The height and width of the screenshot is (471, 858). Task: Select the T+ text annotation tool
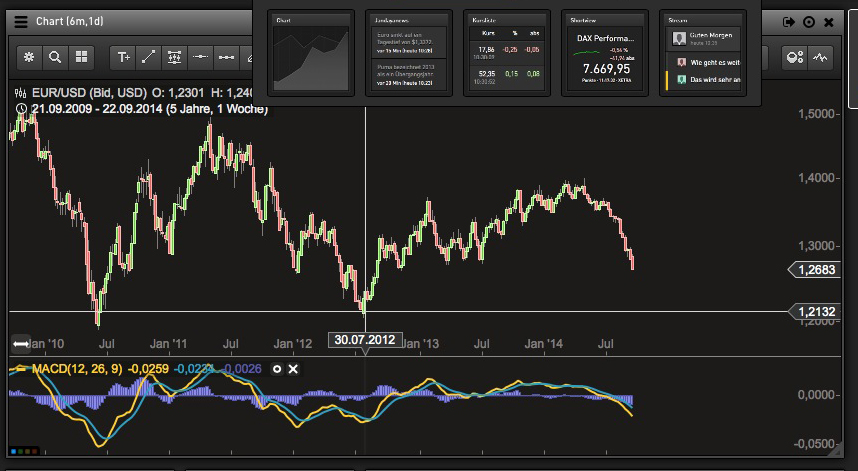point(123,57)
